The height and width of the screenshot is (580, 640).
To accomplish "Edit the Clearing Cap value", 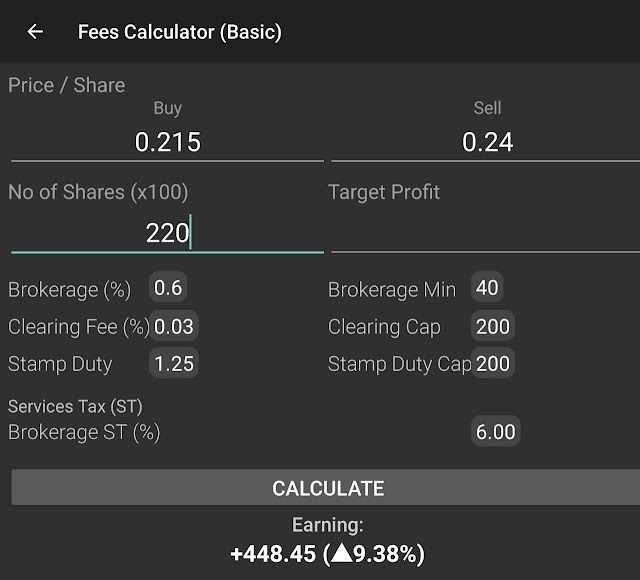I will (x=492, y=326).
